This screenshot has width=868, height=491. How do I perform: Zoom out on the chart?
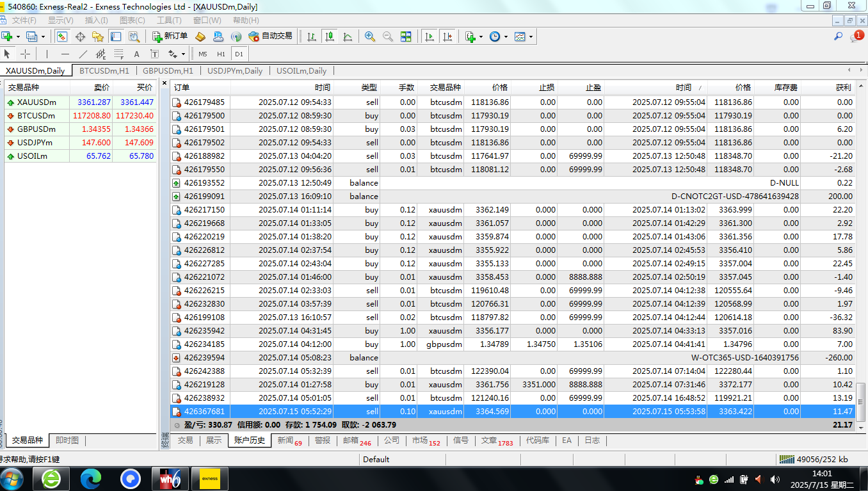tap(388, 36)
